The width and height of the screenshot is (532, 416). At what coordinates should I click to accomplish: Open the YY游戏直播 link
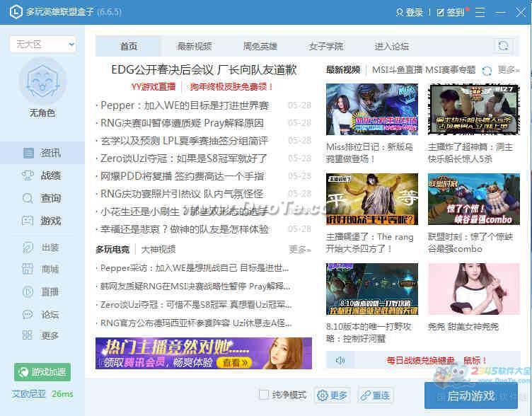pos(154,87)
